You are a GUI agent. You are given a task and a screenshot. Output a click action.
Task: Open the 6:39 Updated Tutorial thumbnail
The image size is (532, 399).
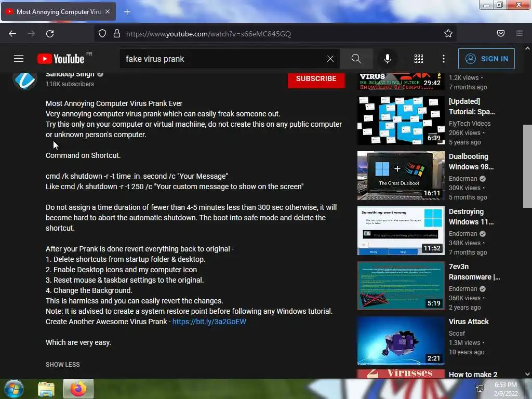point(401,121)
